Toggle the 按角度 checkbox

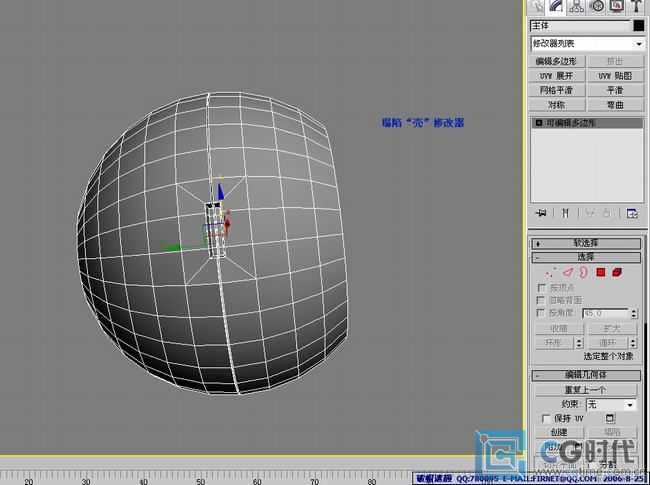(x=541, y=313)
